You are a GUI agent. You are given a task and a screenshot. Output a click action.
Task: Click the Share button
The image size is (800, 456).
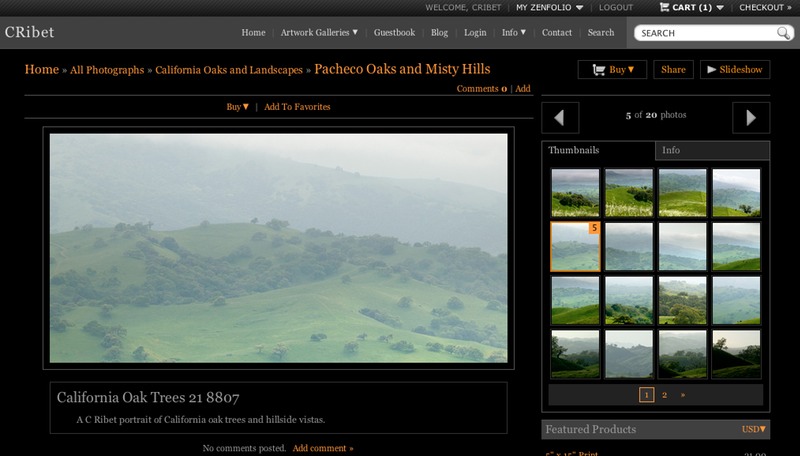click(x=673, y=69)
